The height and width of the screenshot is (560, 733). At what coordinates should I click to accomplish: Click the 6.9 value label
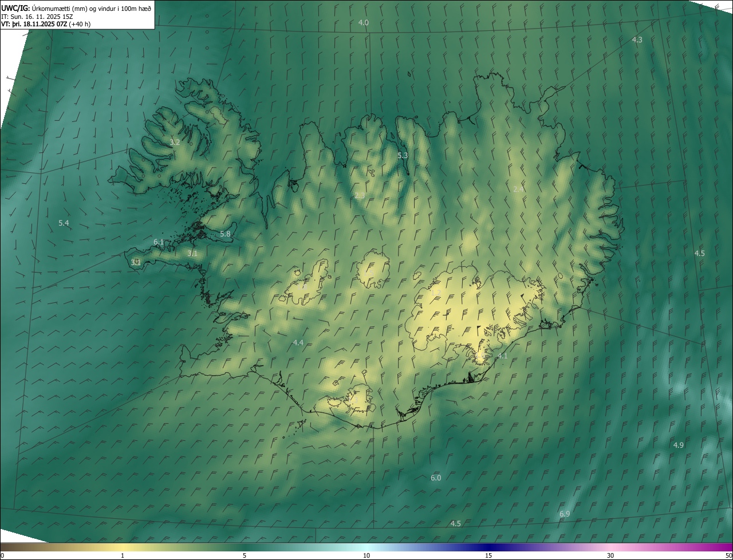click(x=565, y=514)
